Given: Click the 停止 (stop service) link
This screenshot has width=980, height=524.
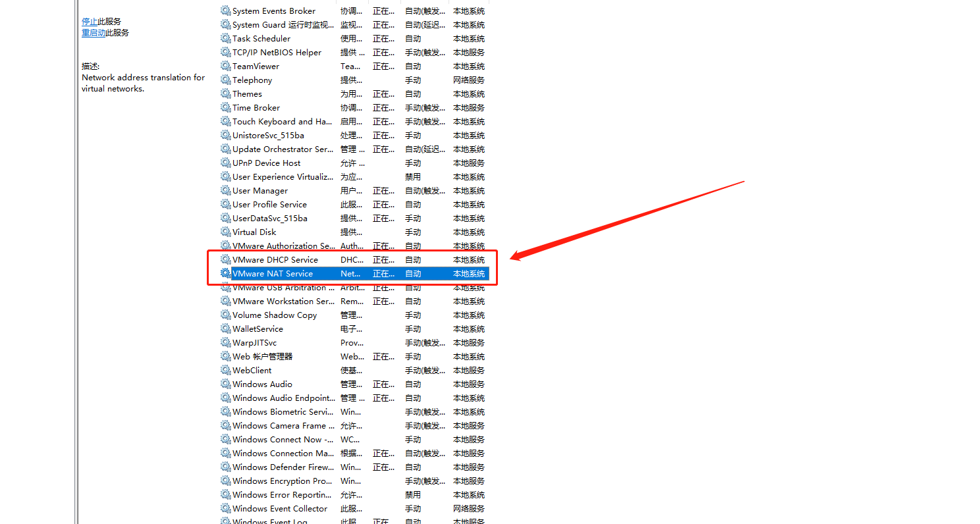Looking at the screenshot, I should (x=90, y=22).
